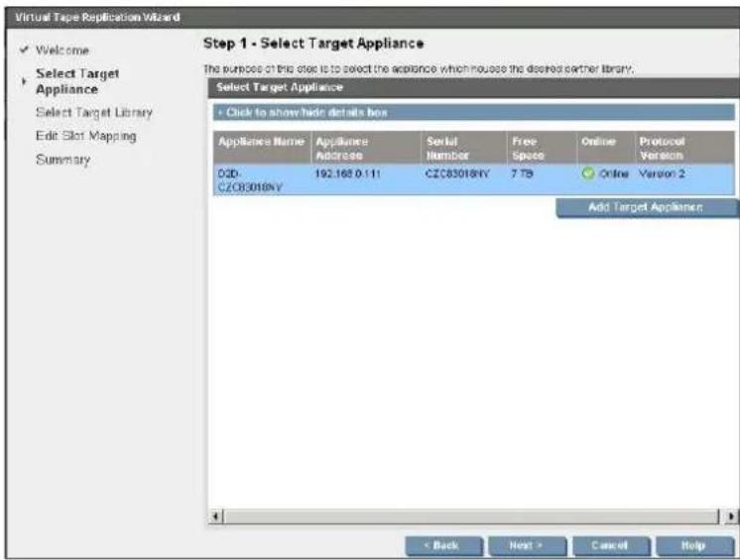Sort by Appliance Address column header

(366, 148)
